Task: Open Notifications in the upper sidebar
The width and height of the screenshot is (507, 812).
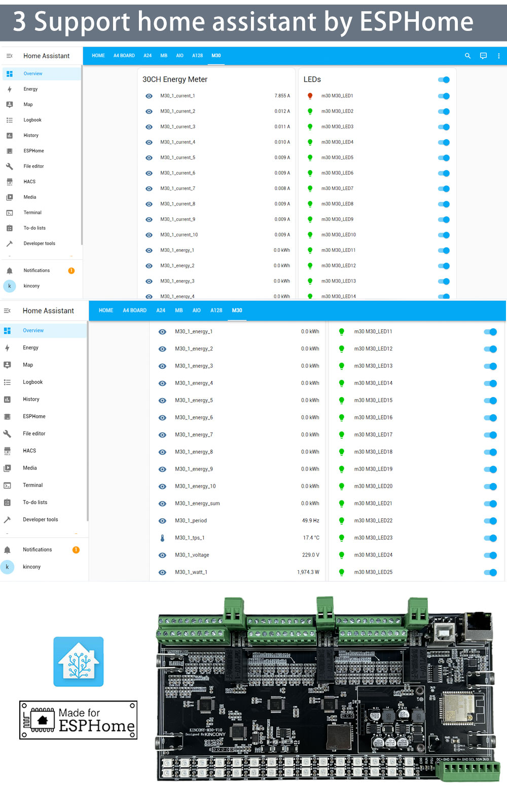Action: pyautogui.click(x=37, y=270)
